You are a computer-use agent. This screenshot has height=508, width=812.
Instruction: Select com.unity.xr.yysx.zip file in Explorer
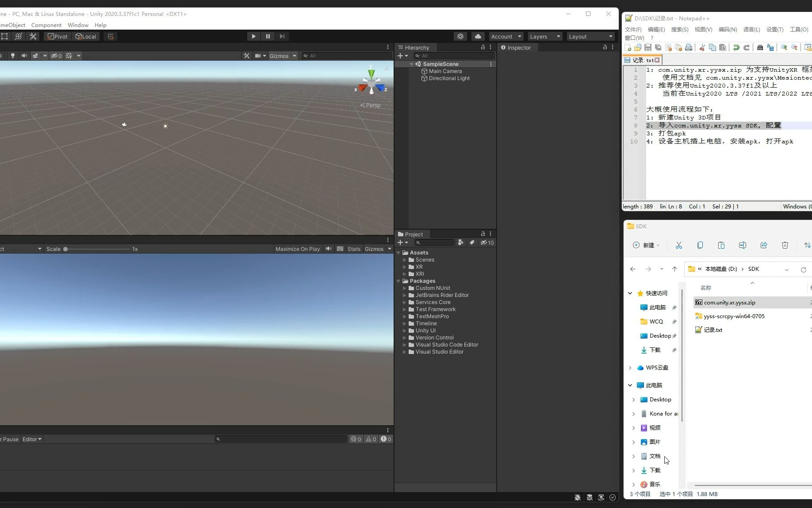(x=729, y=303)
